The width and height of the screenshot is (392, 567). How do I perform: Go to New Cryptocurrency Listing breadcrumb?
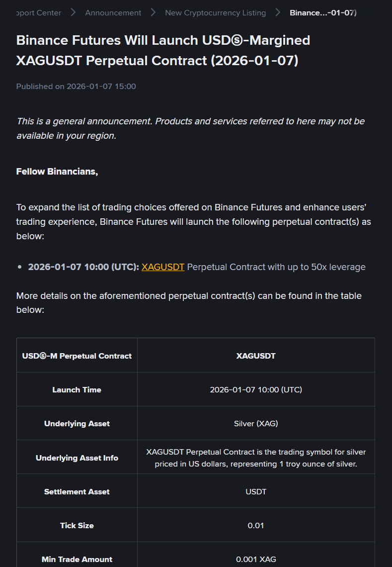point(215,13)
